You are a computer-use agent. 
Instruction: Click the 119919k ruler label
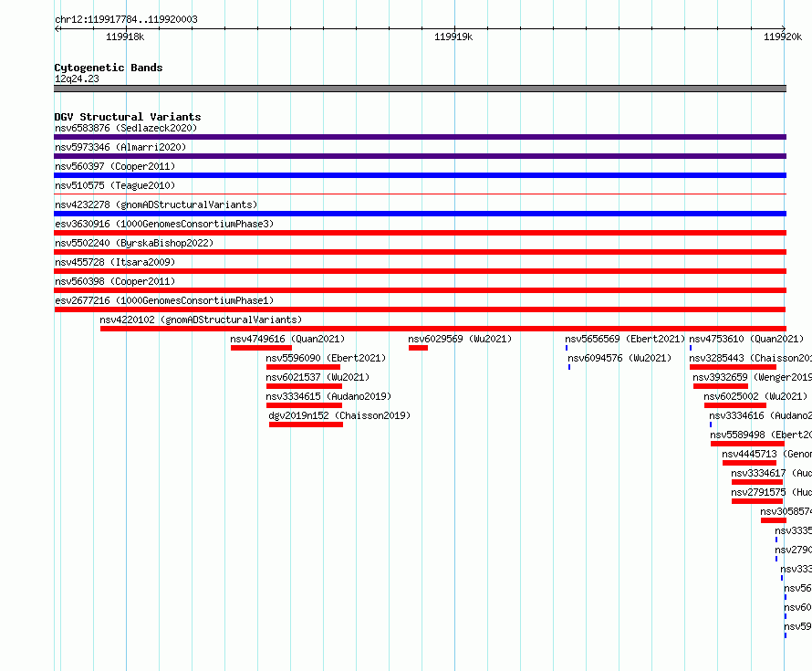[453, 37]
